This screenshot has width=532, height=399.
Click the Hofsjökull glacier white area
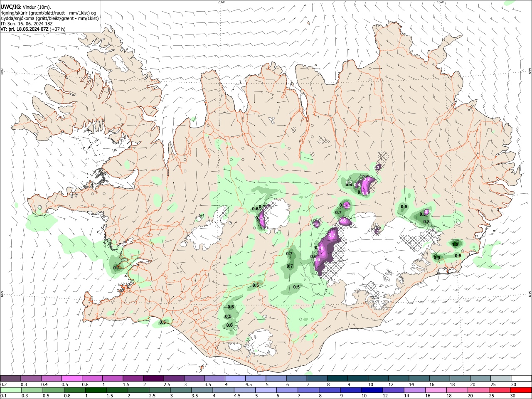278,214
